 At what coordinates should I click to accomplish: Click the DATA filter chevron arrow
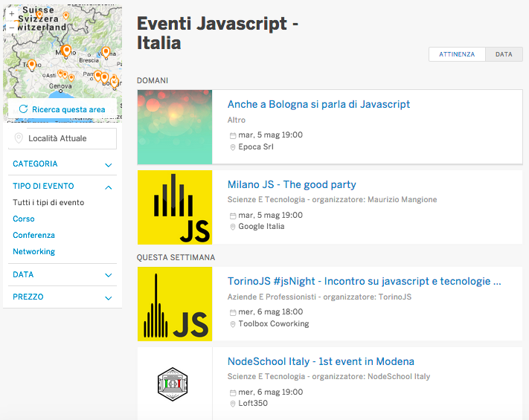pyautogui.click(x=109, y=275)
